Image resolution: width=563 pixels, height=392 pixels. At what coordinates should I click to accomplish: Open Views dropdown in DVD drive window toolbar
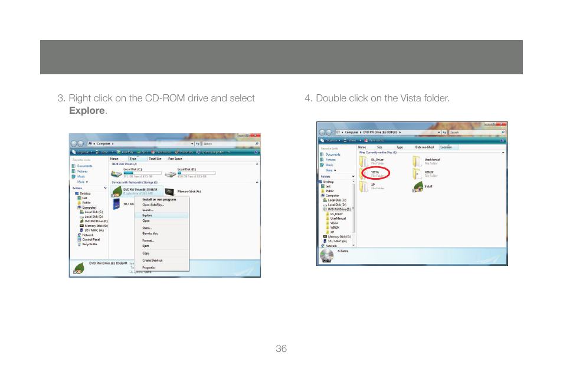(352, 140)
